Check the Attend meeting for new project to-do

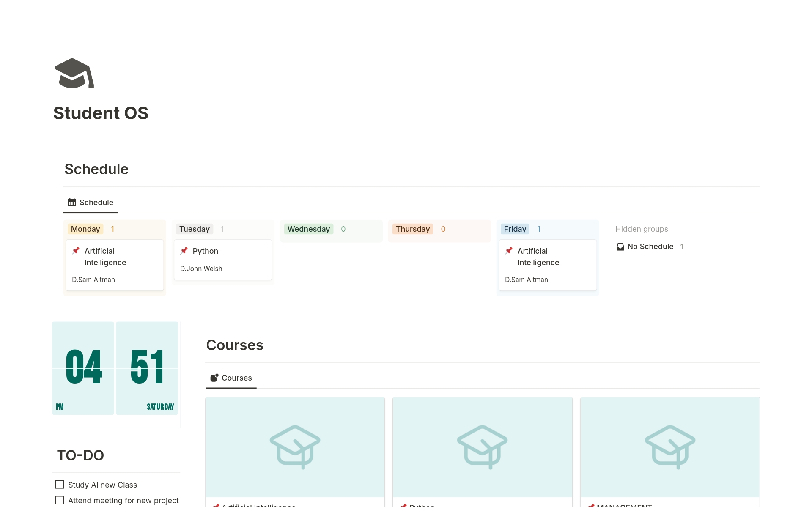pos(59,500)
